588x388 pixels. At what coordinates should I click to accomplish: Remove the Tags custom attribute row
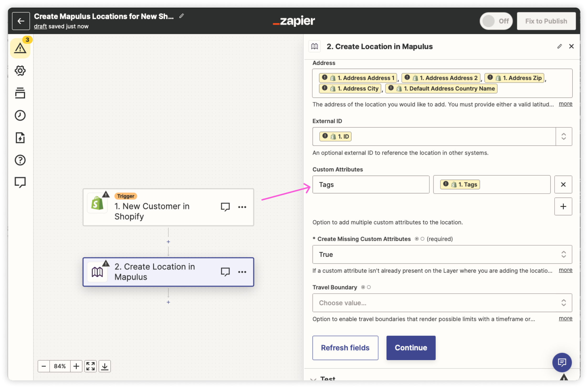pos(563,185)
